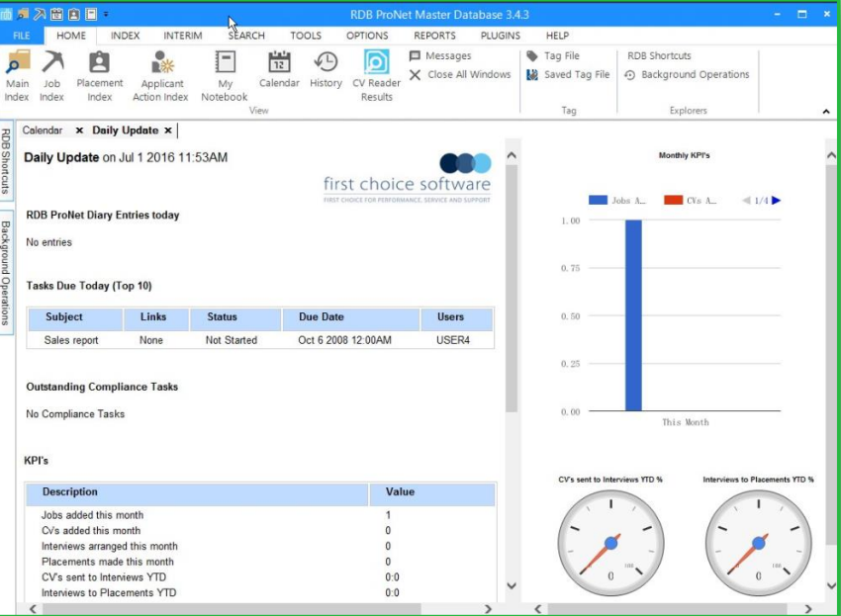Open the Placement Index from the ribbon
Image resolution: width=841 pixels, height=616 pixels.
tap(99, 75)
